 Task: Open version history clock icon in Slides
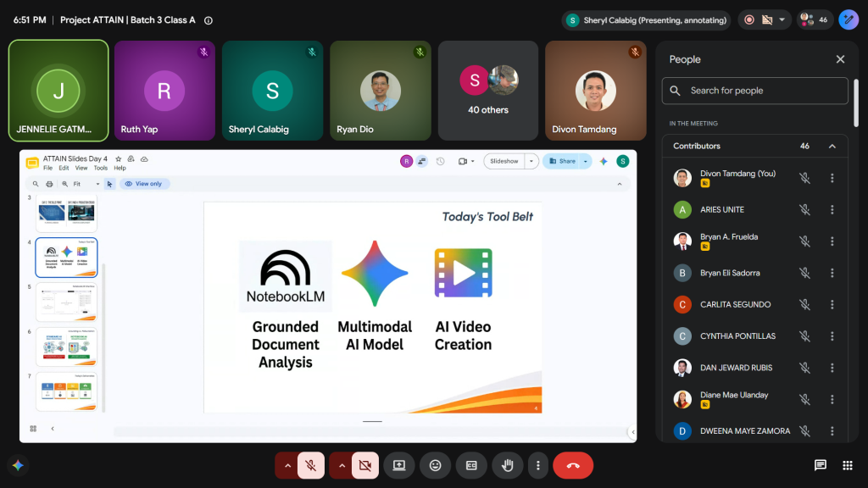pos(440,161)
